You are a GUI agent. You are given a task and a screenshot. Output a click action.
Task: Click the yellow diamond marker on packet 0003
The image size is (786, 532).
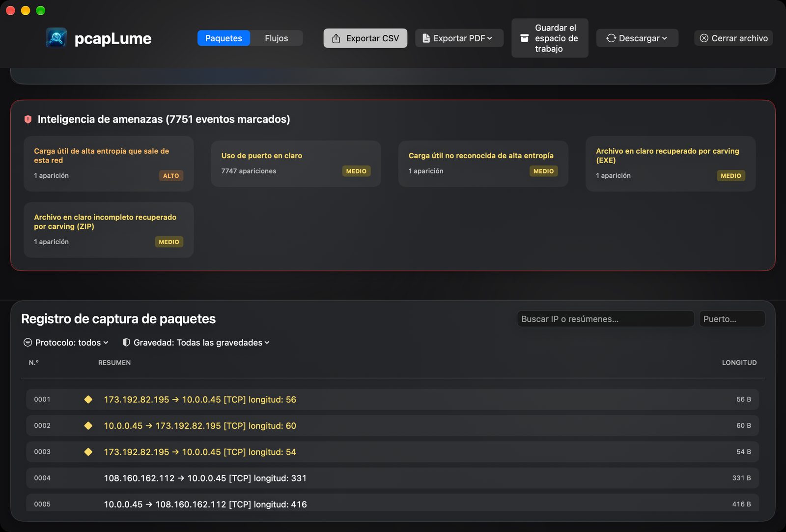tap(88, 451)
